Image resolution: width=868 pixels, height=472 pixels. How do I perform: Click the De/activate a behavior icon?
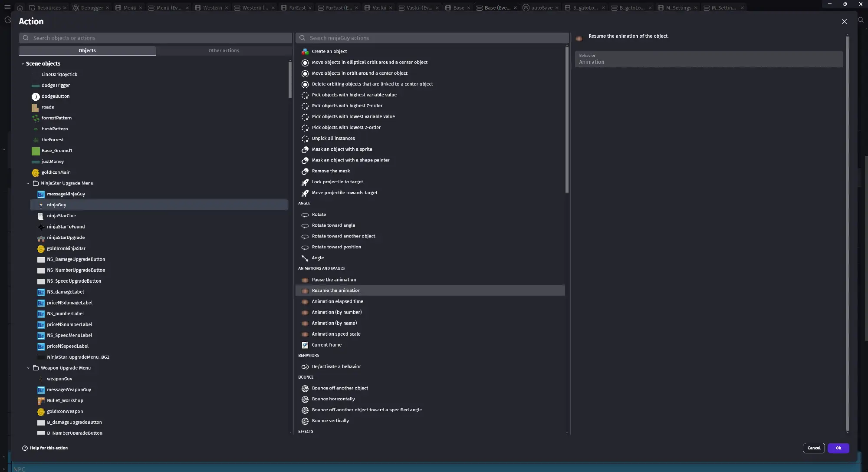[305, 367]
